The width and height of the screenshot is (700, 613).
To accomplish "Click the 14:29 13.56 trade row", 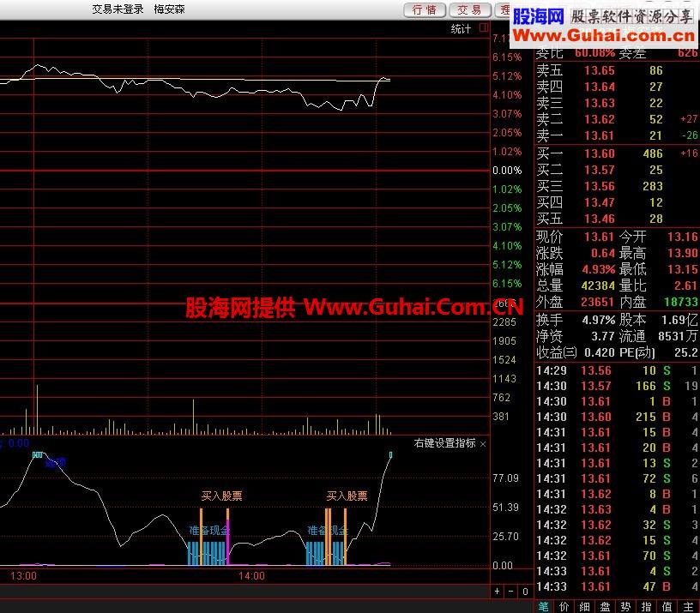I will click(x=617, y=370).
